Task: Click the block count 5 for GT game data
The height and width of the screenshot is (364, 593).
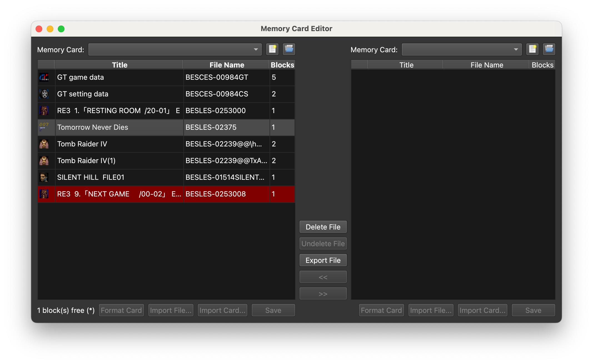Action: 274,77
